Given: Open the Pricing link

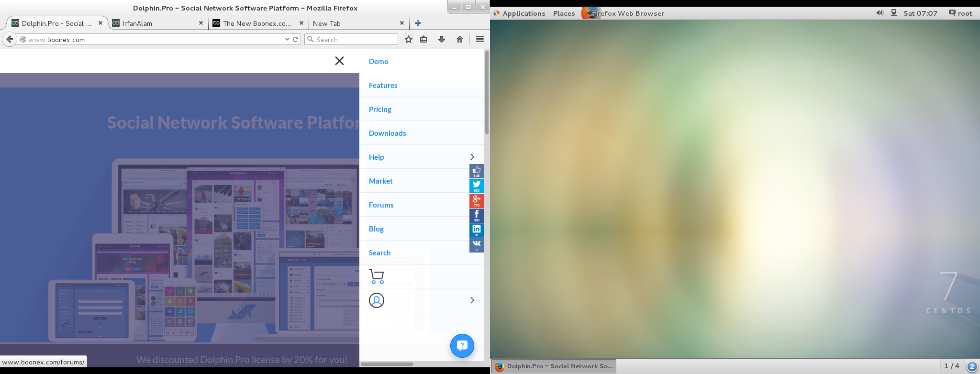Looking at the screenshot, I should tap(380, 109).
